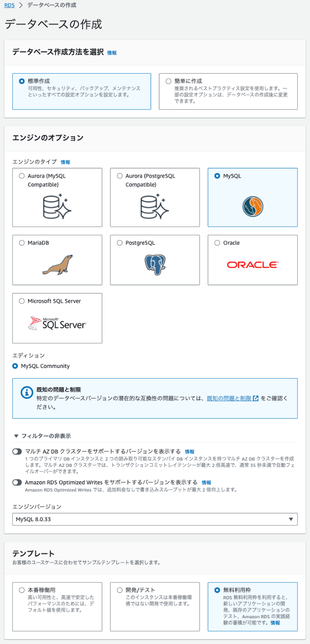
Task: Click the dropdown arrow of engine version
Action: (x=291, y=519)
